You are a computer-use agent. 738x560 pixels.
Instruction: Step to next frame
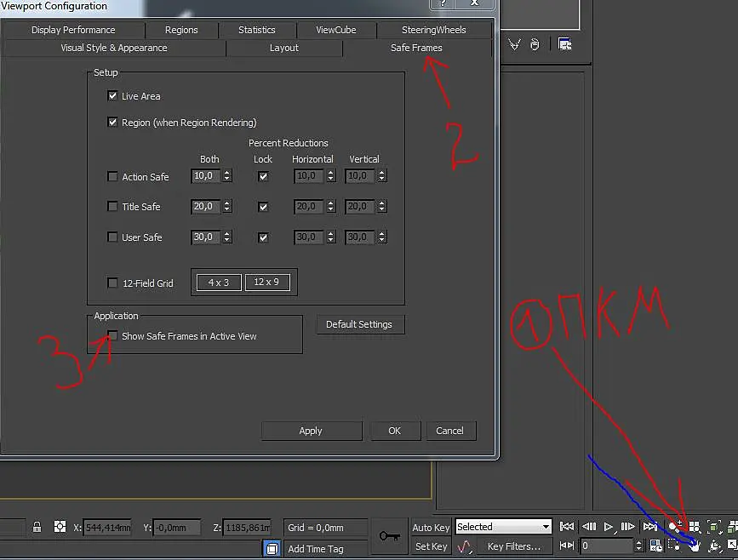[628, 526]
